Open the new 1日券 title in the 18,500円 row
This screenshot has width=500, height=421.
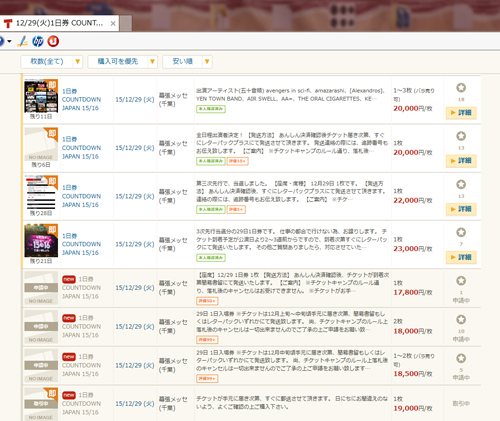coord(81,365)
